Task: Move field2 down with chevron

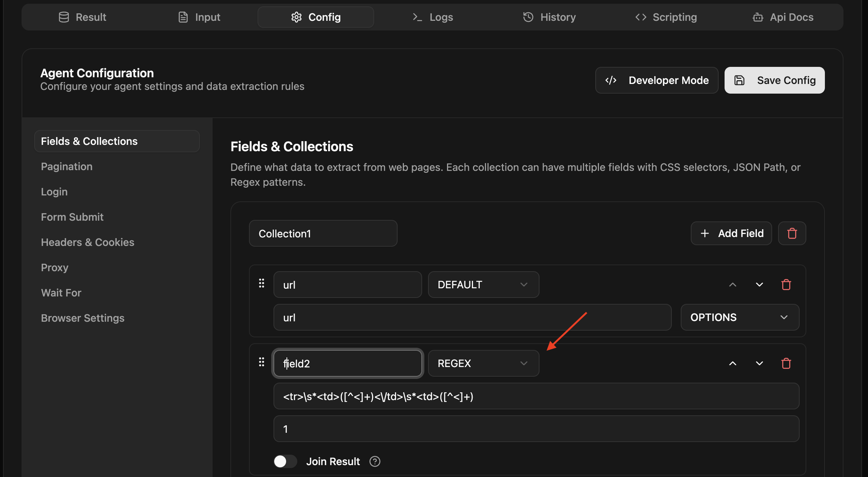Action: click(759, 363)
